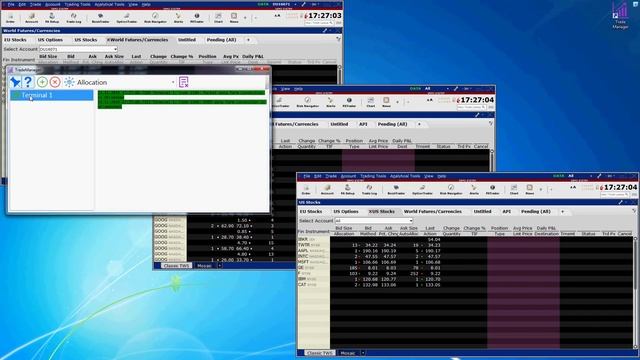Image resolution: width=640 pixels, height=360 pixels.
Task: Expand the Allocation dropdown arrow in TradeManager
Action: (173, 82)
